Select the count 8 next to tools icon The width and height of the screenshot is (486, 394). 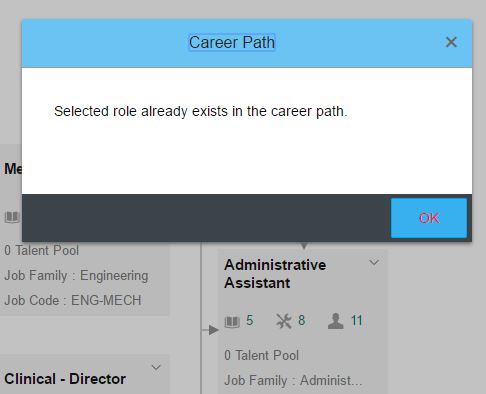tap(302, 320)
